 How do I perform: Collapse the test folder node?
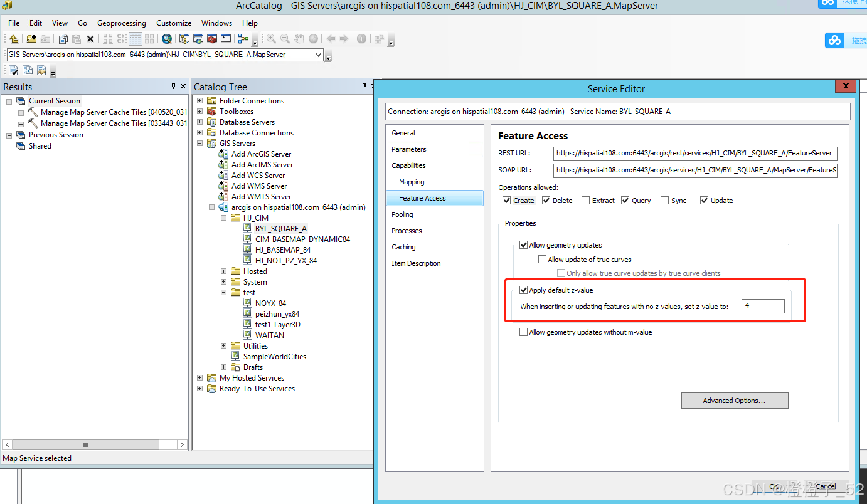click(x=224, y=293)
